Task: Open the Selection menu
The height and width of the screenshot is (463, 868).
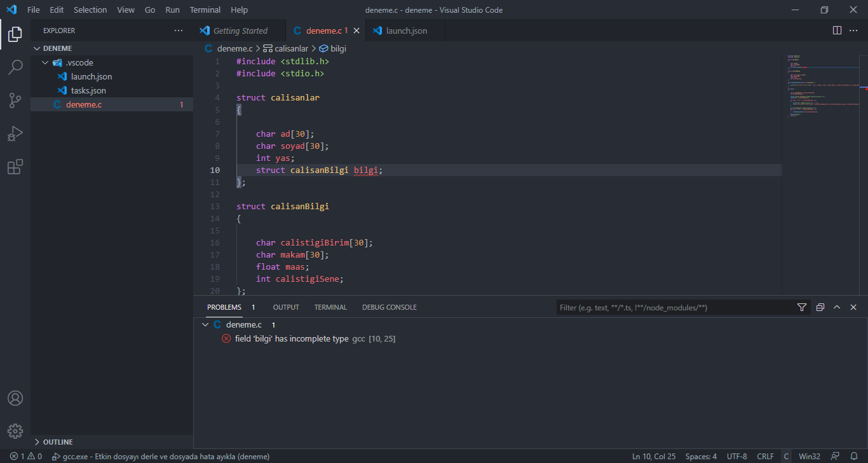Action: (90, 10)
